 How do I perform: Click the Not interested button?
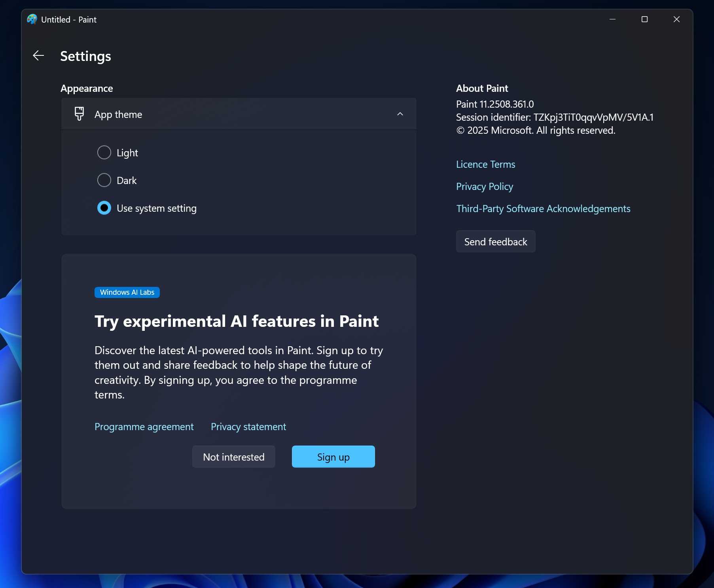coord(233,457)
